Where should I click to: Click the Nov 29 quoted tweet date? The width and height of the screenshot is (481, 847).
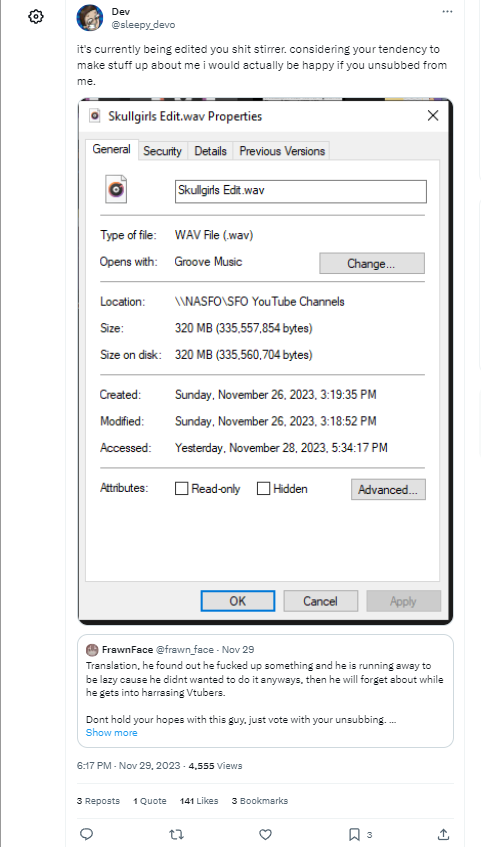[238, 649]
